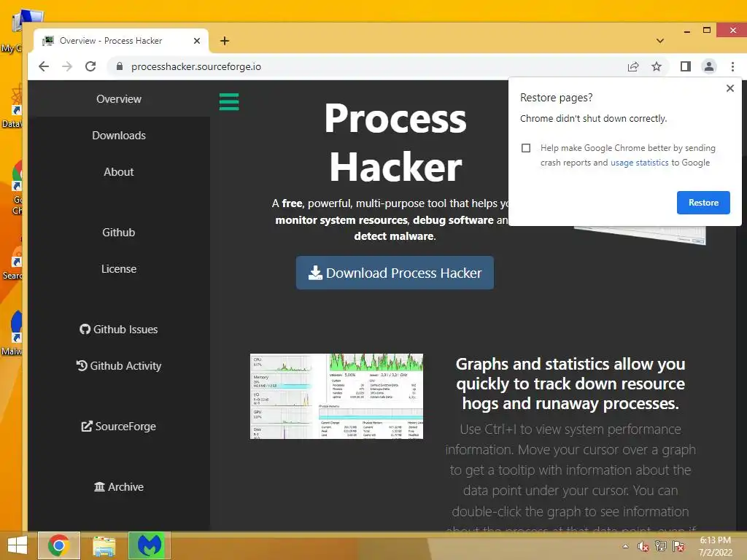Open Github Issues in the sidebar
747x560 pixels.
tap(119, 330)
